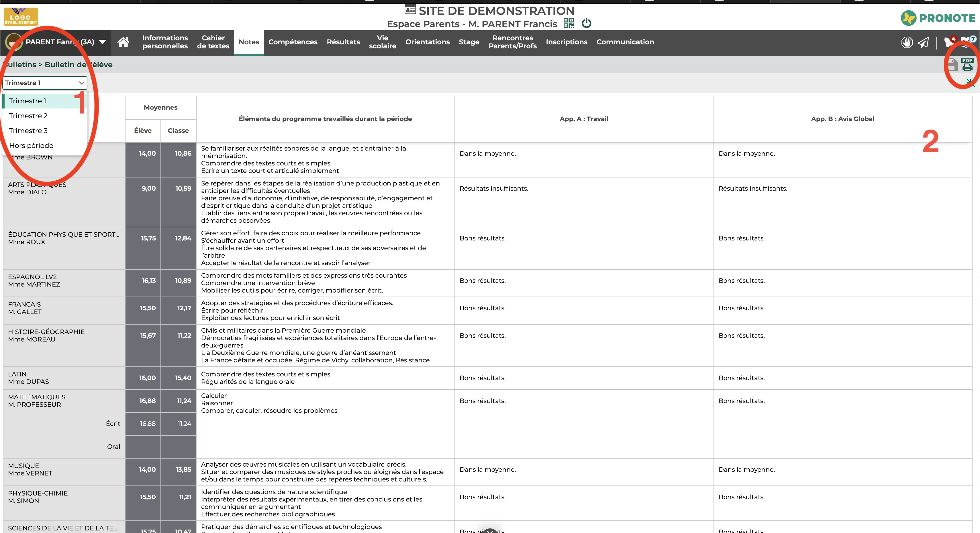
Task: Click the stop hand report icon
Action: coord(907,42)
